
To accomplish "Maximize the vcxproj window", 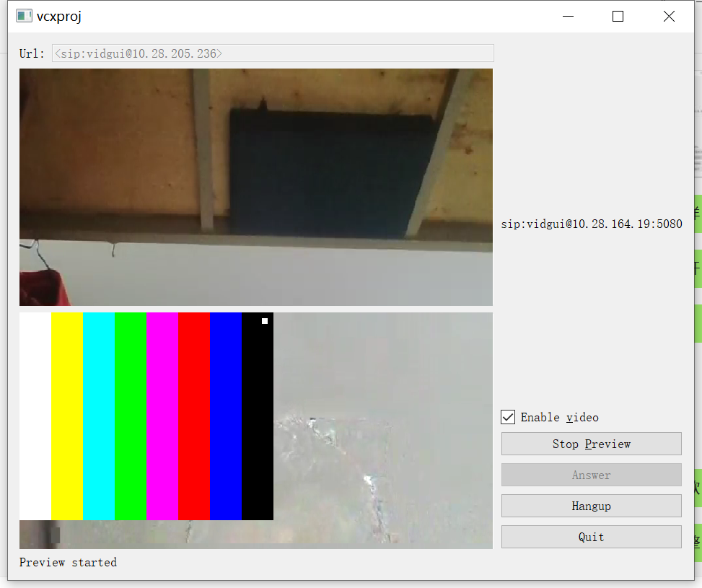I will click(x=618, y=15).
